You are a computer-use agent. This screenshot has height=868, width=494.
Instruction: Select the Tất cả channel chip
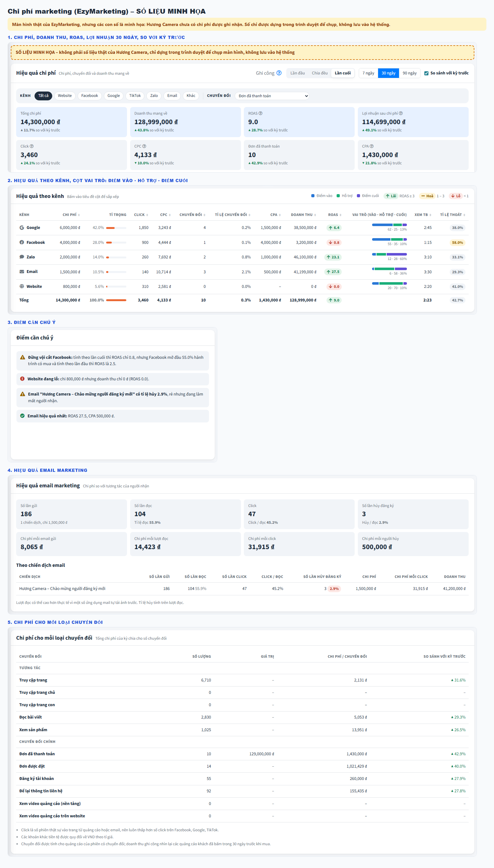[x=43, y=96]
